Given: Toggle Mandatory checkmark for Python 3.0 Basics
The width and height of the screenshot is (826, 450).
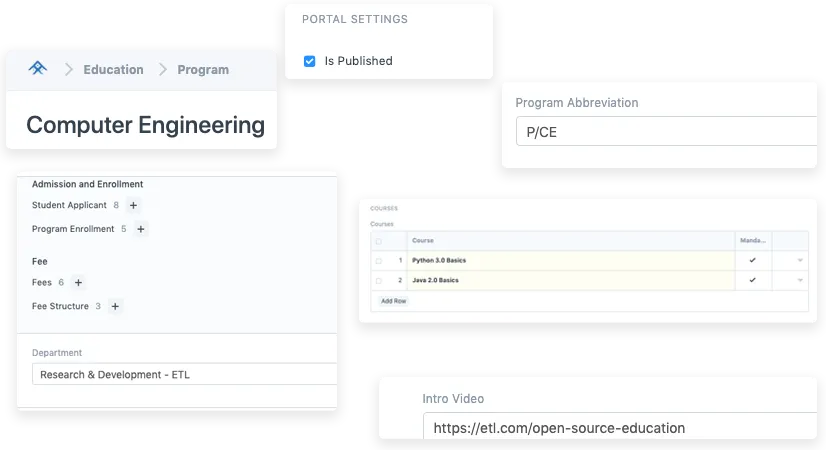Looking at the screenshot, I should click(752, 261).
